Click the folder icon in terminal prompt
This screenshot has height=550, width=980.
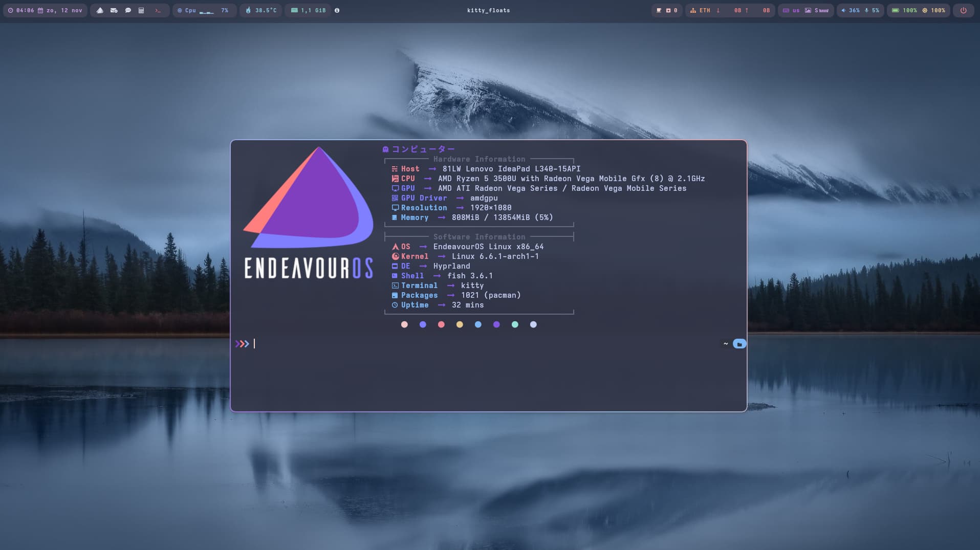(739, 344)
